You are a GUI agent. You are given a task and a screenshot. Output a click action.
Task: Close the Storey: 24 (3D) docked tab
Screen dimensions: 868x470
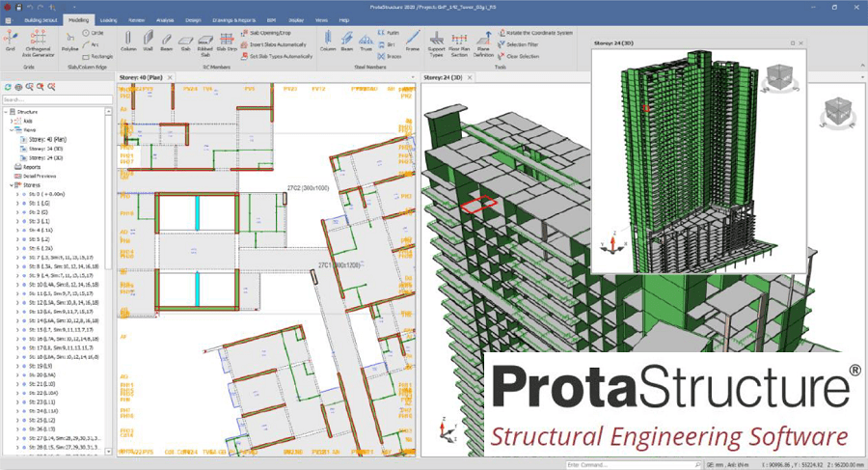(470, 77)
